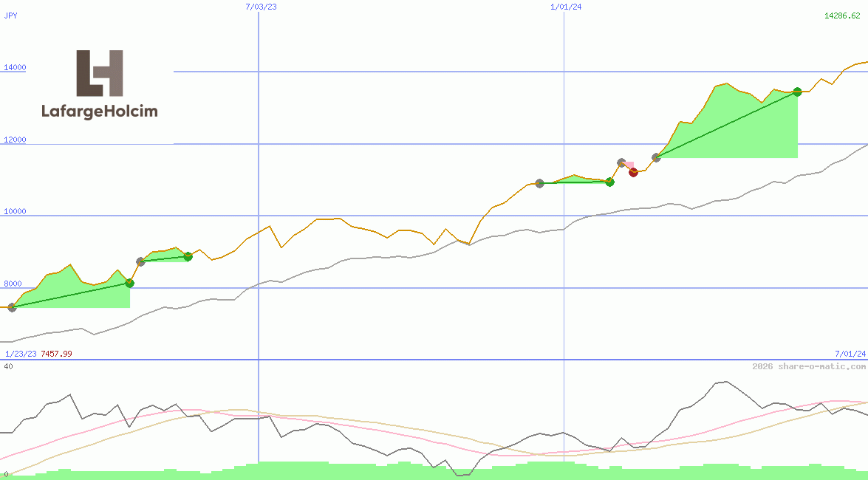Click the green marker on the 11000-level plateau
The width and height of the screenshot is (868, 480).
pos(609,182)
